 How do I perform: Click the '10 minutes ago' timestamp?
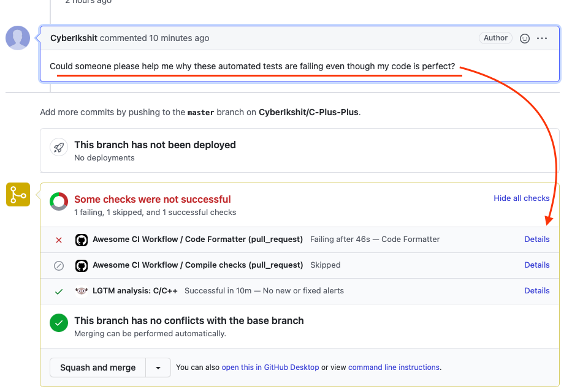[x=179, y=38]
